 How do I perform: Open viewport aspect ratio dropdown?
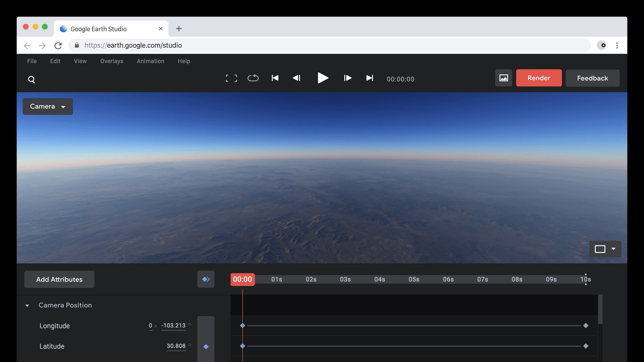(605, 249)
